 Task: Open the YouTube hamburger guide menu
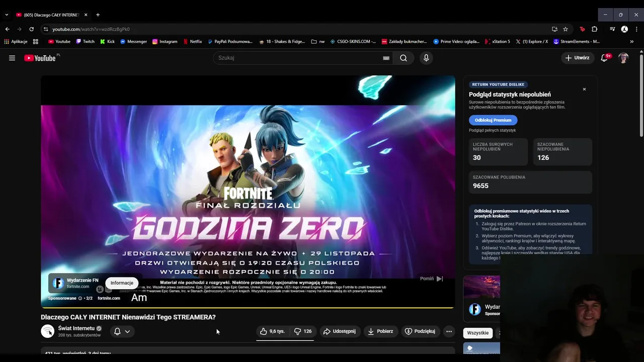point(12,58)
